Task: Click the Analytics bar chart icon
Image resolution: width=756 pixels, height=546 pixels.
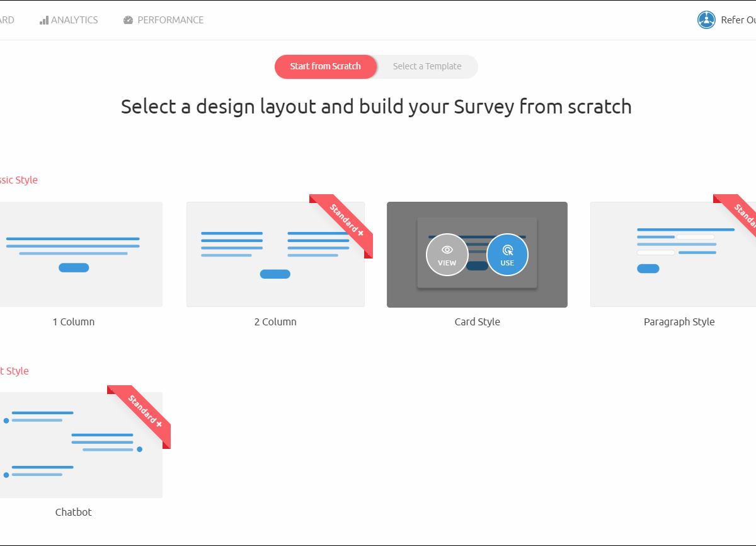Action: (43, 20)
